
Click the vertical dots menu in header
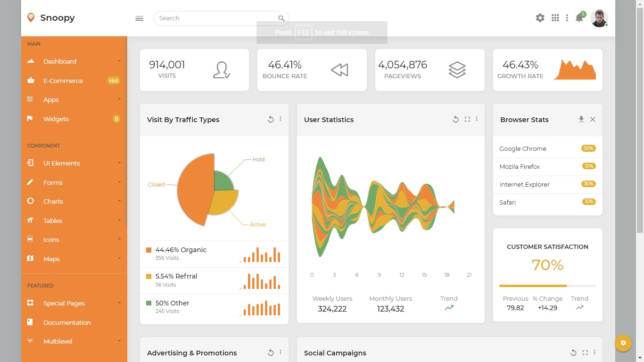tap(567, 18)
